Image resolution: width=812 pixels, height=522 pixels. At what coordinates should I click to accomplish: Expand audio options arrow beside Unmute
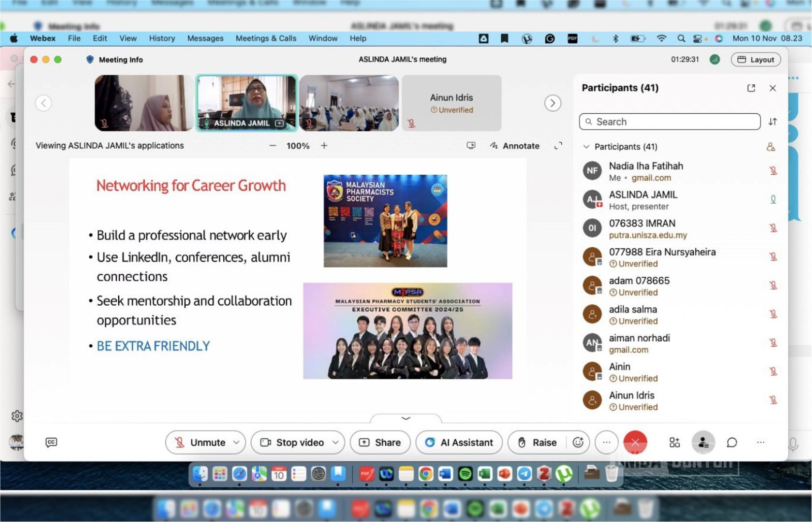click(236, 442)
